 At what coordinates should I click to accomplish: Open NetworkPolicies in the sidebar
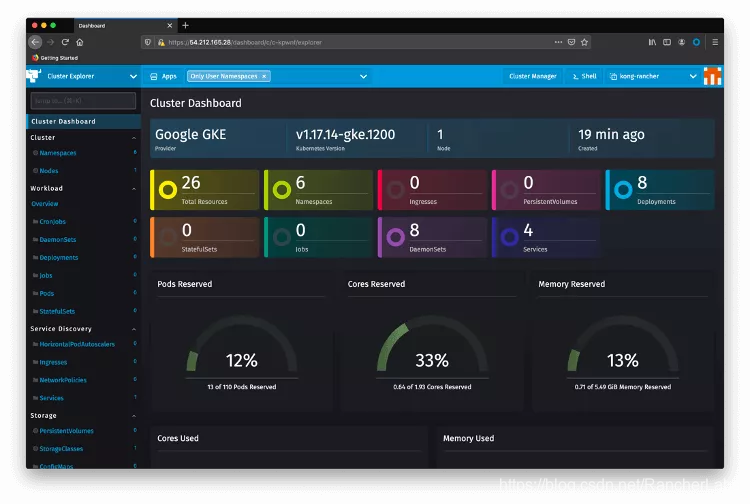pyautogui.click(x=63, y=380)
